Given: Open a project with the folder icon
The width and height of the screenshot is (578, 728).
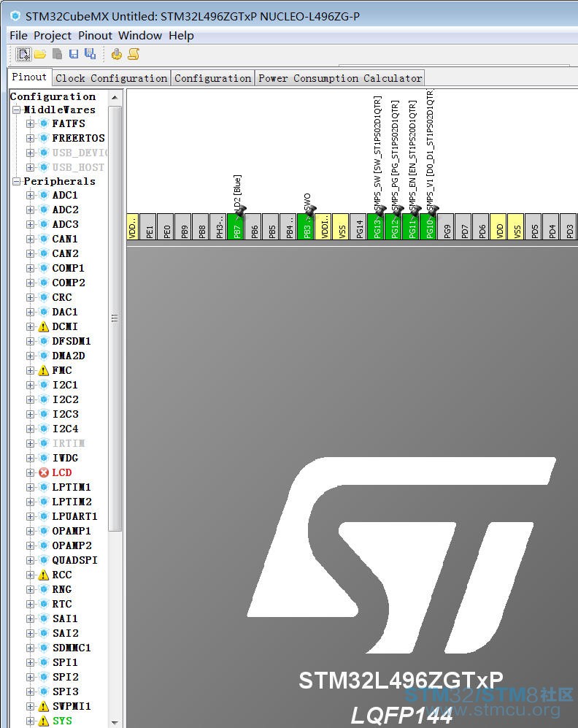Looking at the screenshot, I should [40, 54].
